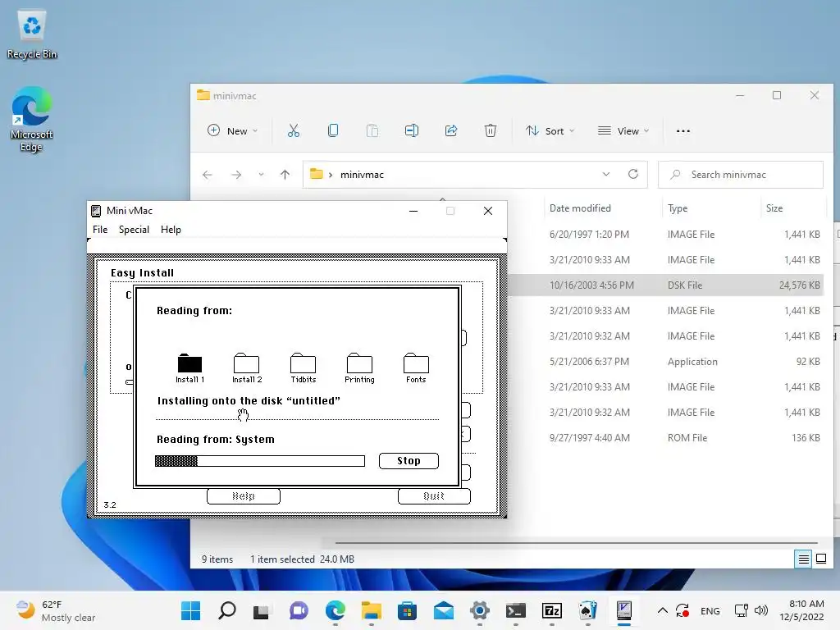Open the weather widget showing 62°F

[x=56, y=610]
